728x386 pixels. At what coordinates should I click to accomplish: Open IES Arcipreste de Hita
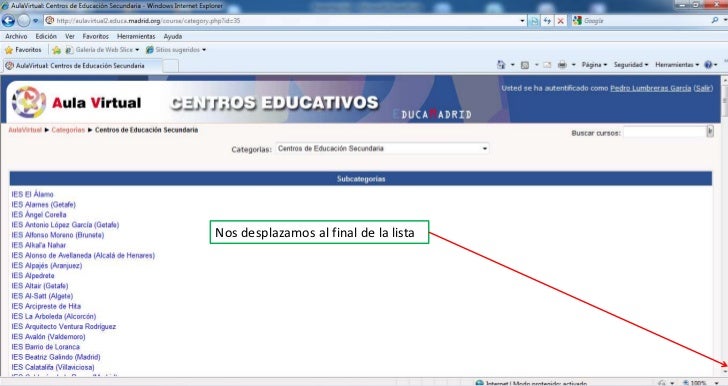[x=46, y=307]
